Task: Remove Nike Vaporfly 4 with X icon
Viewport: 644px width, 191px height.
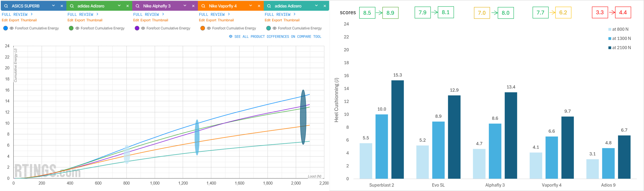Action: coord(259,6)
